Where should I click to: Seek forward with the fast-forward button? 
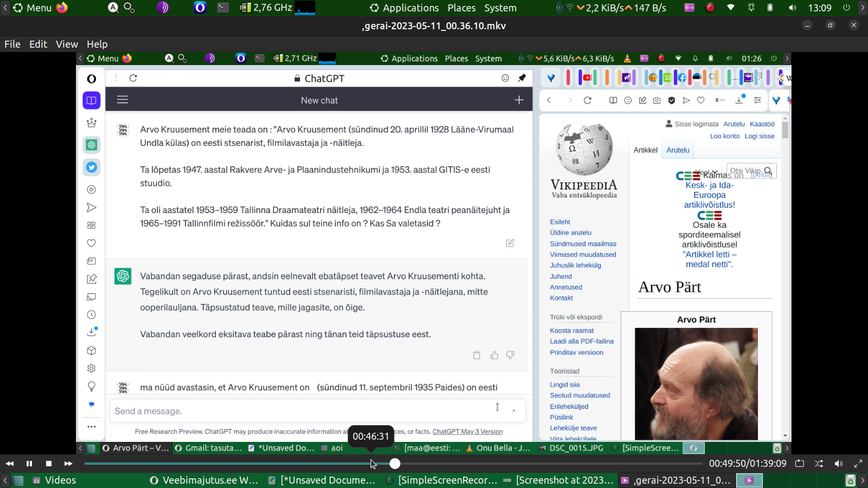[68, 464]
